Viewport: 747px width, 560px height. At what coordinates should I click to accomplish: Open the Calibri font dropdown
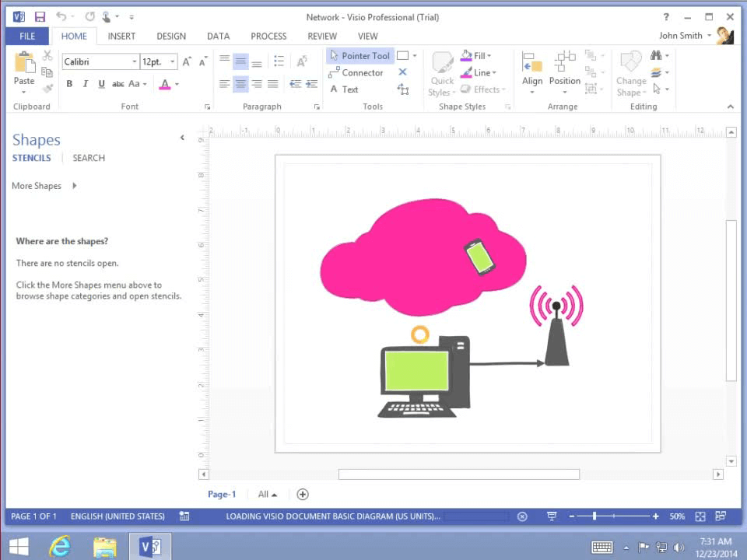click(x=133, y=61)
